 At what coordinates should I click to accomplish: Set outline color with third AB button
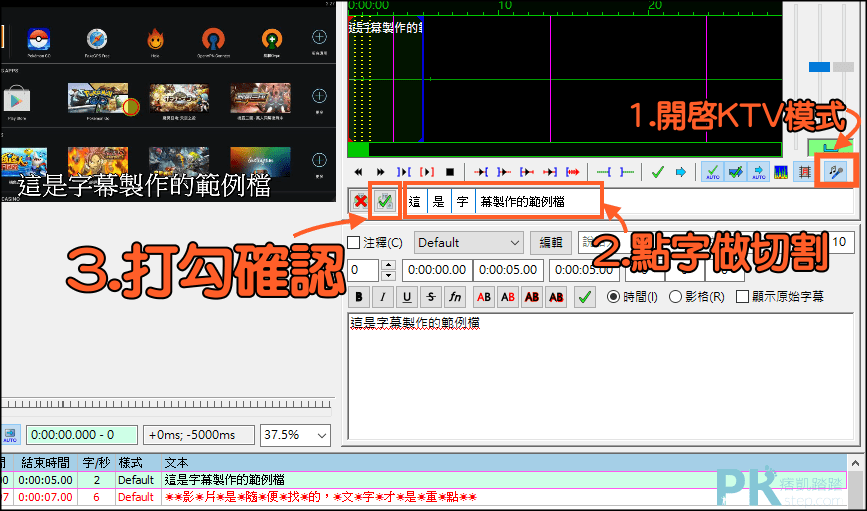(x=532, y=297)
